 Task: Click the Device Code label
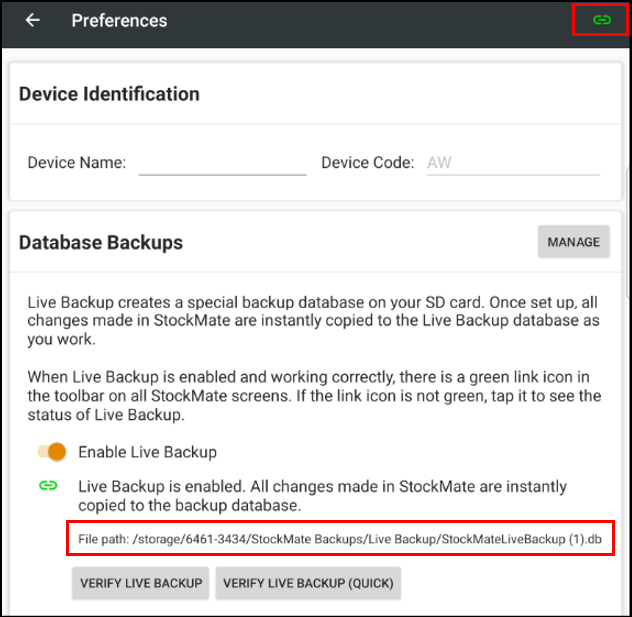pyautogui.click(x=367, y=162)
